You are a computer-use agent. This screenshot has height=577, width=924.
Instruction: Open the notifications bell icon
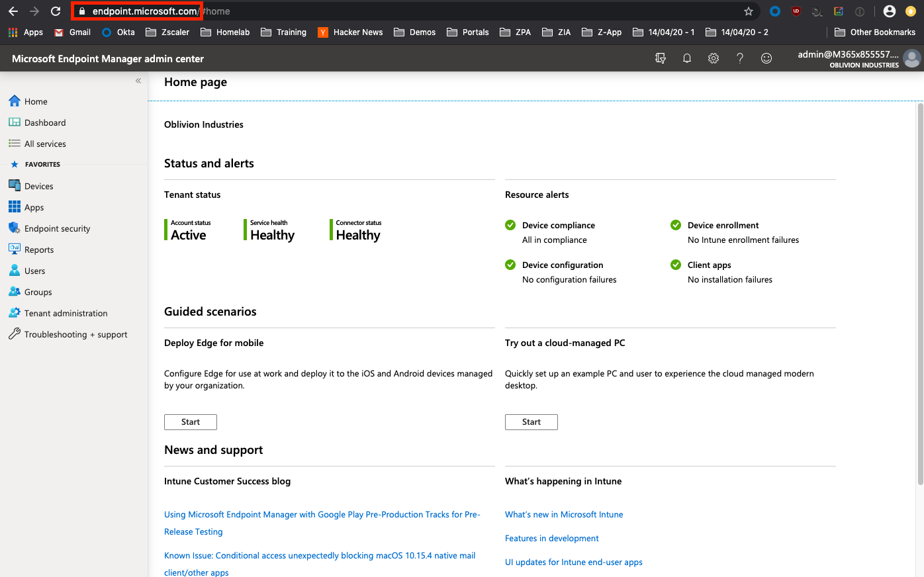(x=687, y=58)
